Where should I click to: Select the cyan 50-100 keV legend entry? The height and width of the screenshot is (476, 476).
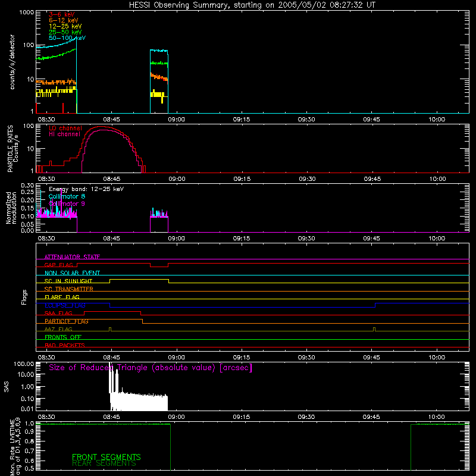coord(67,38)
